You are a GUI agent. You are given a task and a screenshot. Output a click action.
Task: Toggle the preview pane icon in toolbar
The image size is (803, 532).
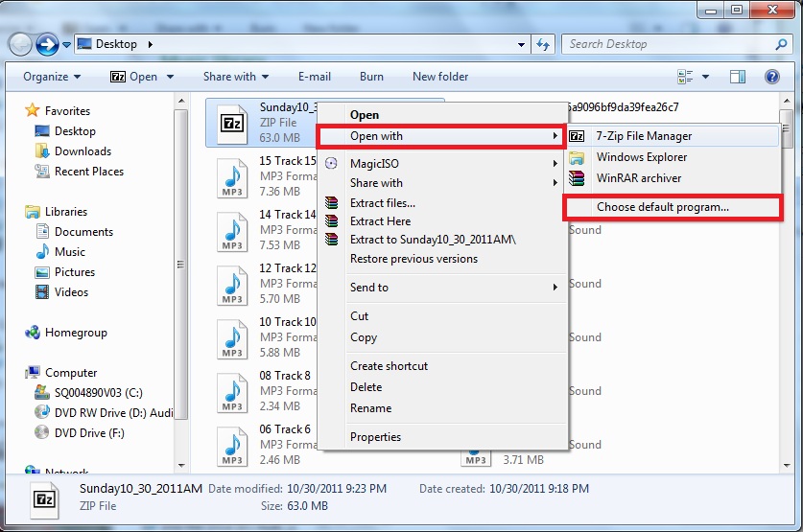coord(738,77)
